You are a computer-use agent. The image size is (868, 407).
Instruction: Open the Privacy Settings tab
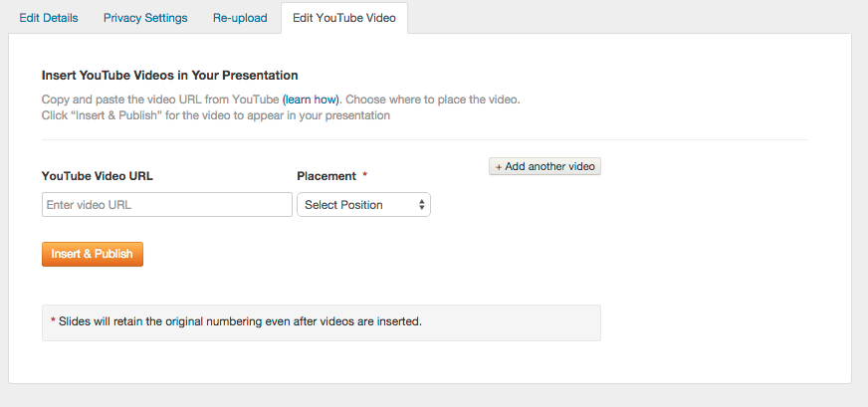click(x=145, y=18)
